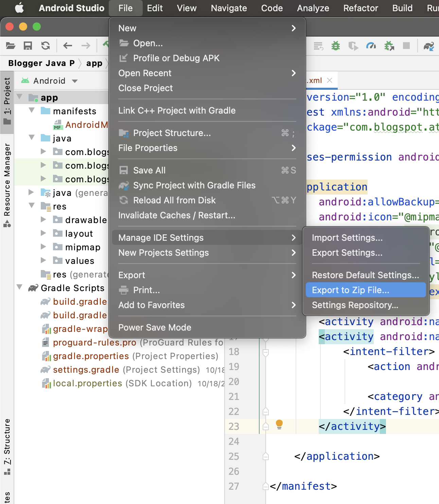Open File Properties submenu
439x504 pixels.
(207, 148)
